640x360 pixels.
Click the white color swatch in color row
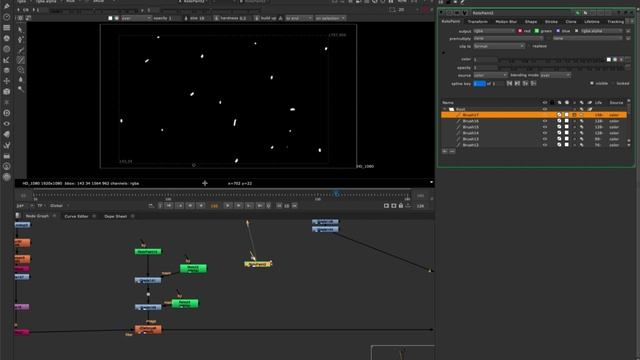pos(609,60)
